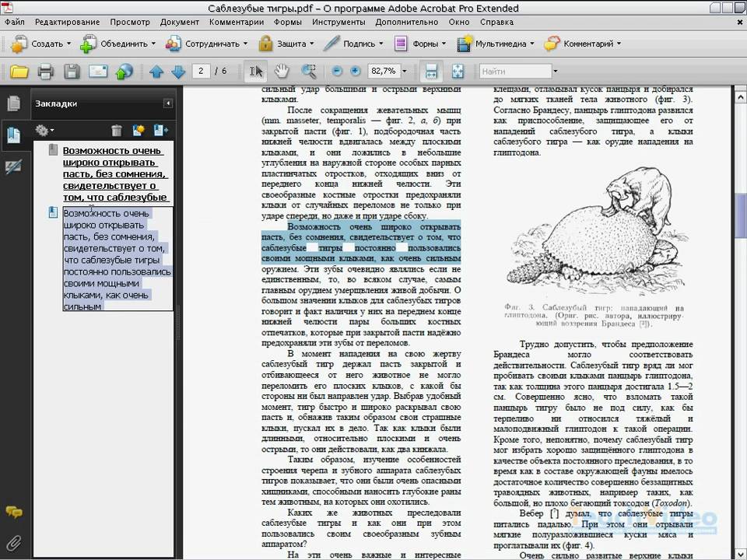
Task: Click the zoom in plus button
Action: pos(355,71)
